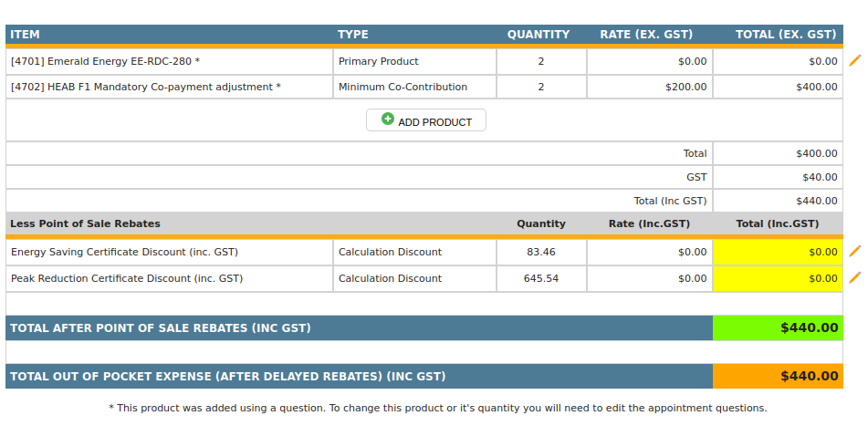Click Peak Reduction quantity 645.54 cell
The width and height of the screenshot is (868, 426).
point(541,278)
